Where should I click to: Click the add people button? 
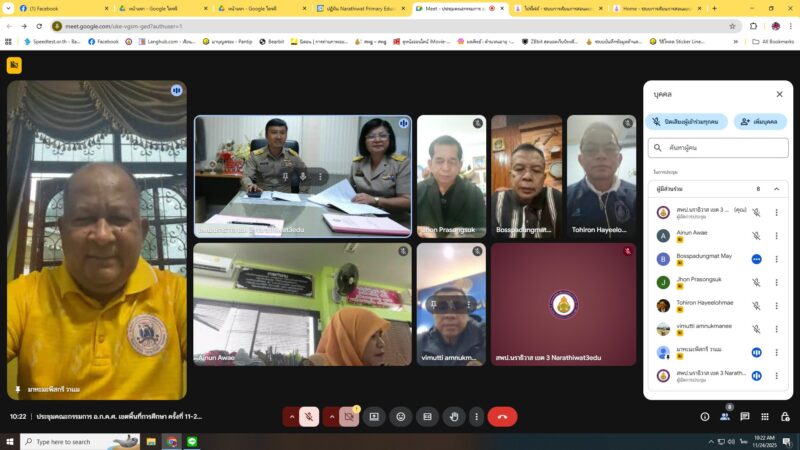pos(759,121)
